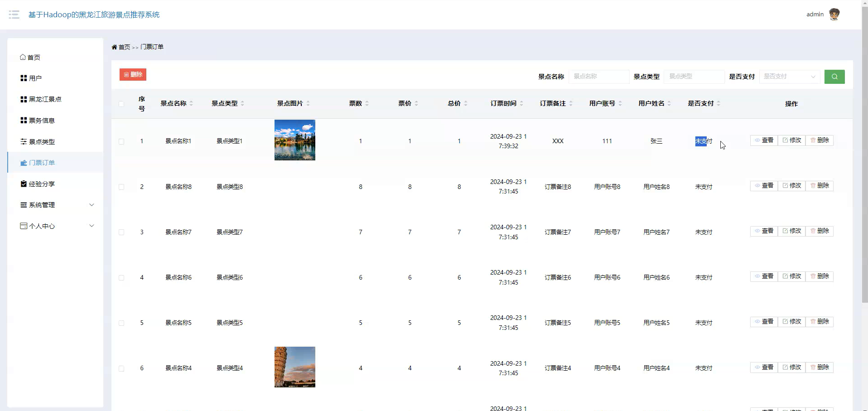The height and width of the screenshot is (411, 868).
Task: Click 查看 for the 景点名称6 row
Action: (x=764, y=276)
